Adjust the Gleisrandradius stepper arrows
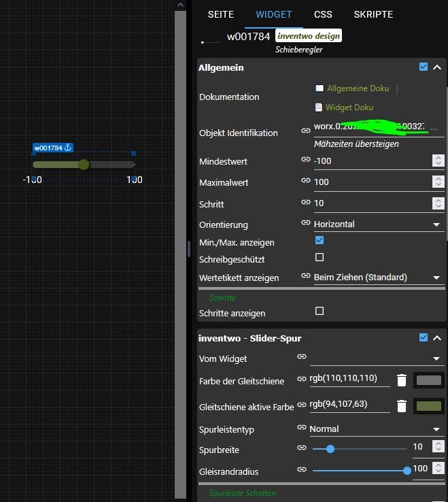This screenshot has height=502, width=448. 438,468
